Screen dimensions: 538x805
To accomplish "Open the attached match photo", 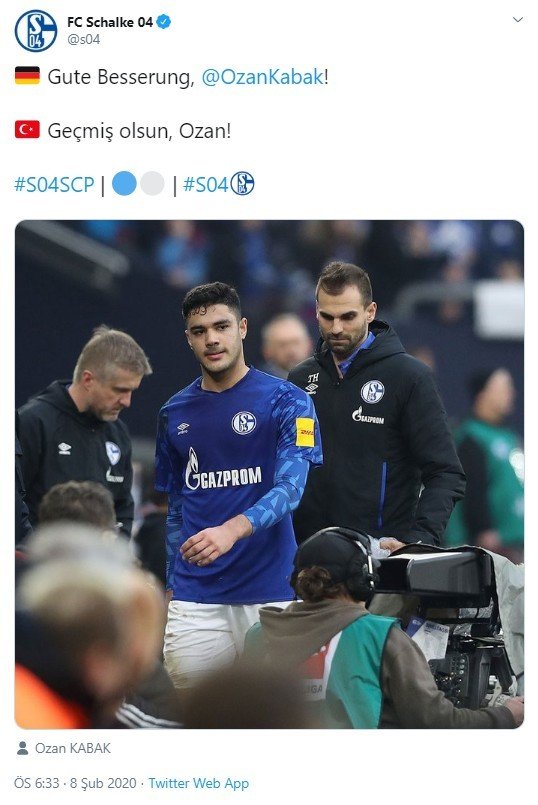I will point(269,474).
